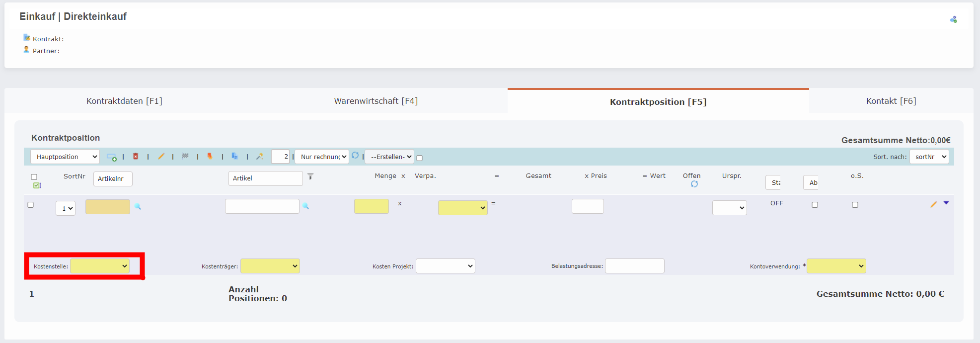The height and width of the screenshot is (343, 980).
Task: Click the filter funnel icon beside Artikel
Action: click(x=310, y=176)
